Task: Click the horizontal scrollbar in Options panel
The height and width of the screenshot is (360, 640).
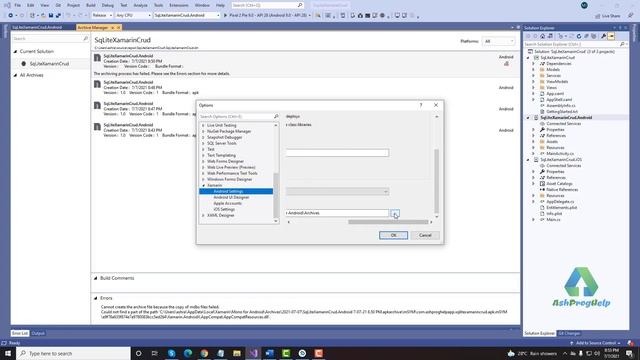Action: [x=388, y=222]
